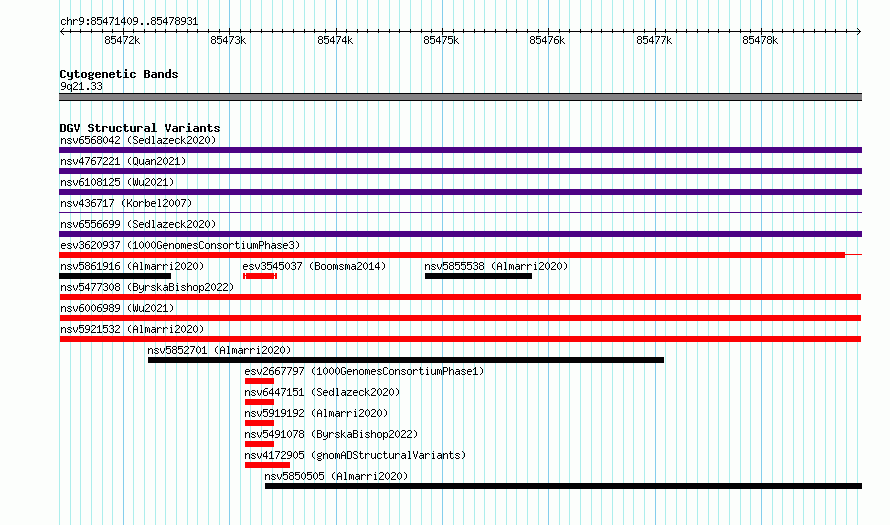Image resolution: width=890 pixels, height=525 pixels.
Task: Click the 85473k ruler tick label
Action: pos(228,40)
